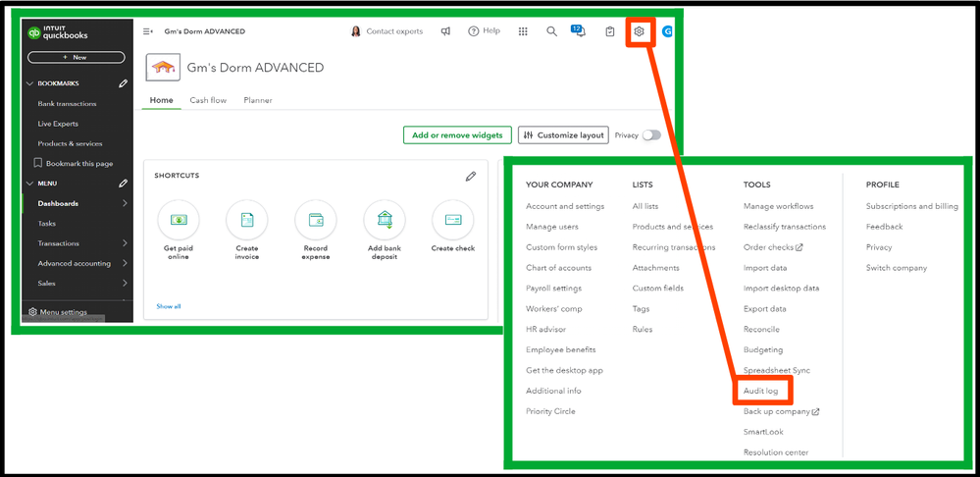Switch to the Home tab
Screen dimensions: 980x477
(x=161, y=100)
